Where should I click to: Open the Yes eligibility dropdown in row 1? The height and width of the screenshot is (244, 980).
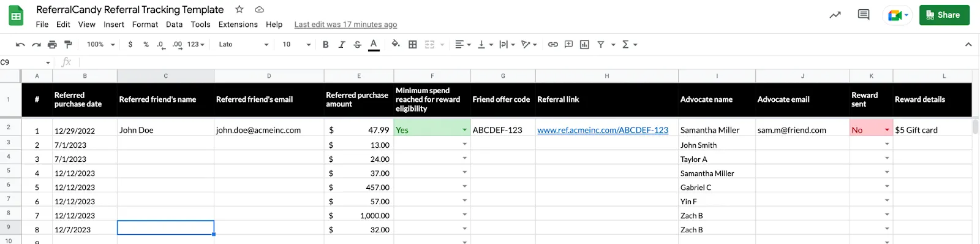465,129
